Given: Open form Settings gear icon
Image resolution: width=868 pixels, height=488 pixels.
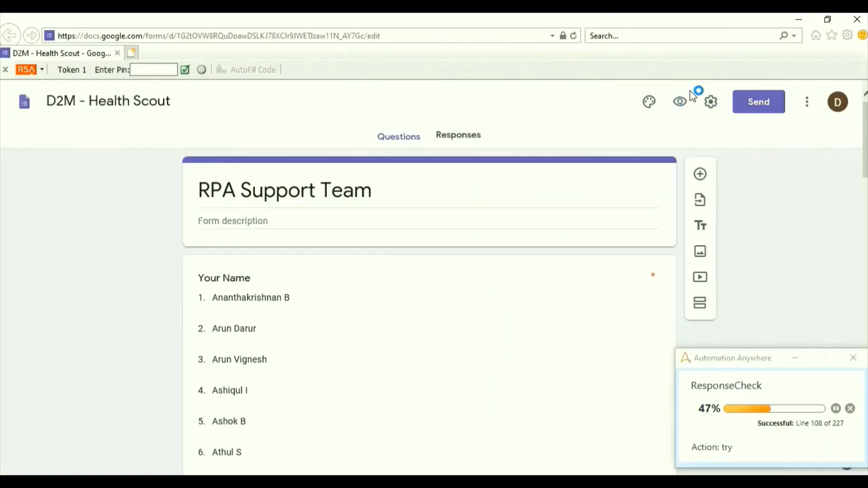Looking at the screenshot, I should (711, 102).
